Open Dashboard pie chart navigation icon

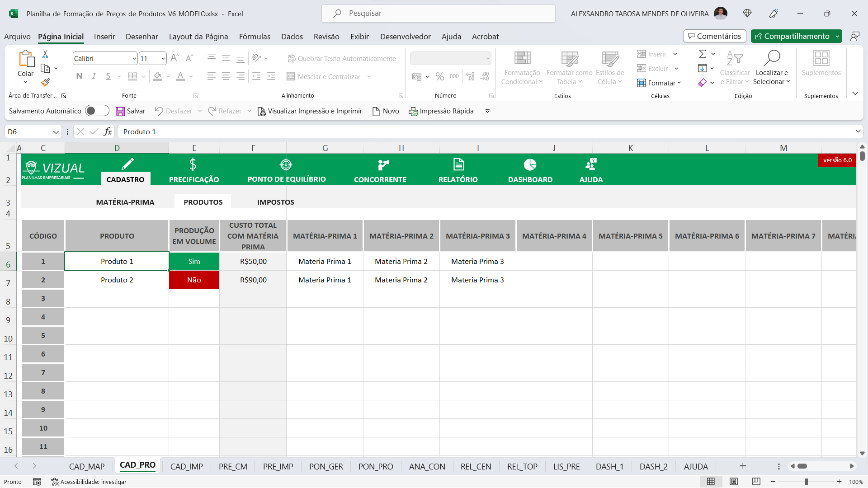pos(530,164)
